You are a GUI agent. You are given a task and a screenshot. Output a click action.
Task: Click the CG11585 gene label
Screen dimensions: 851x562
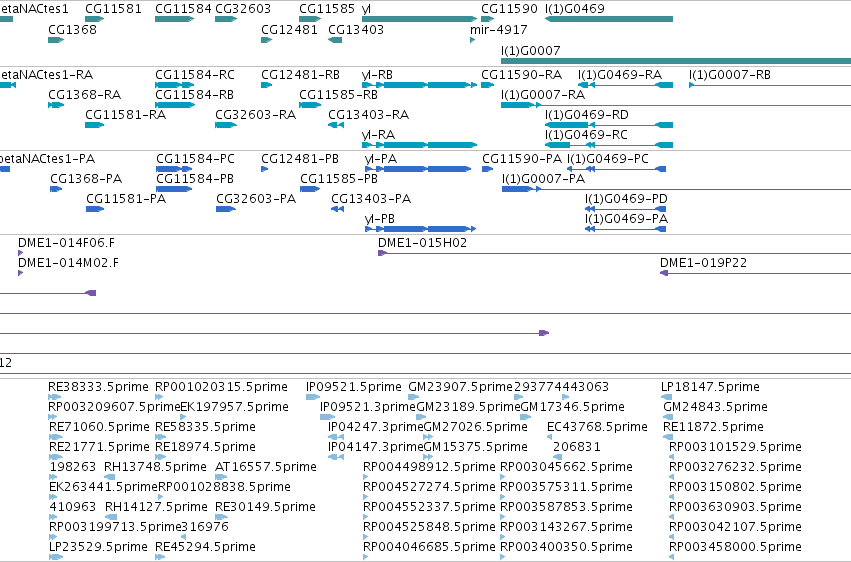[x=327, y=9]
